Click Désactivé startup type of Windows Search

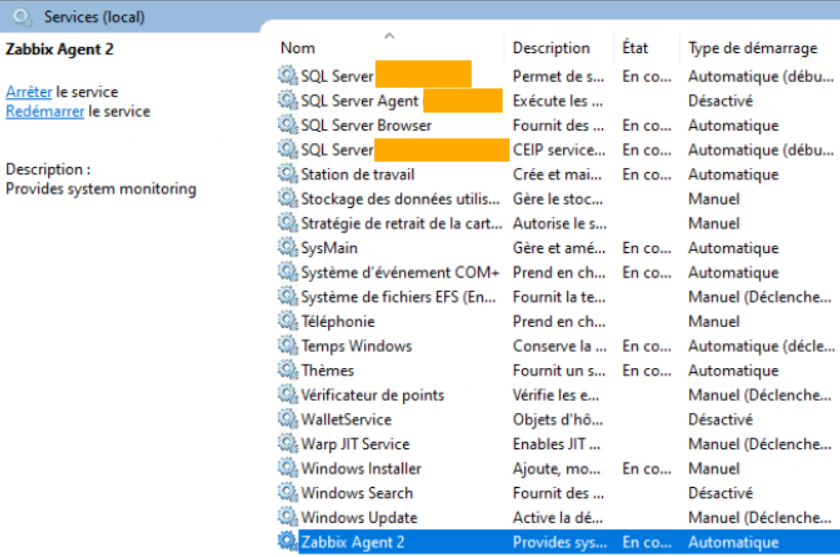tap(721, 493)
